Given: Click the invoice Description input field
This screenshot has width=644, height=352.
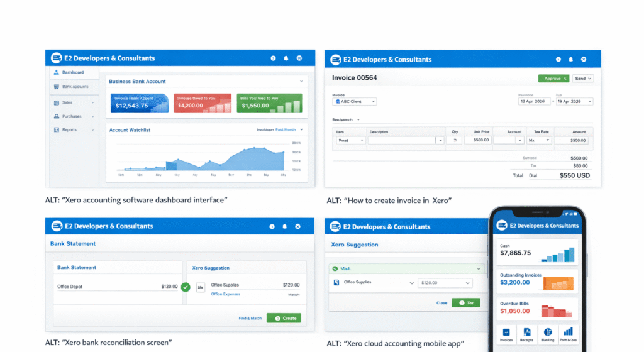Looking at the screenshot, I should (x=402, y=140).
